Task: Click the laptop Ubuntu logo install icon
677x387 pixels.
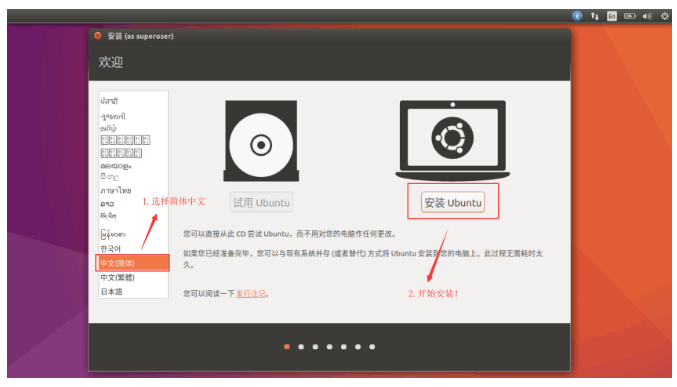Action: tap(452, 140)
